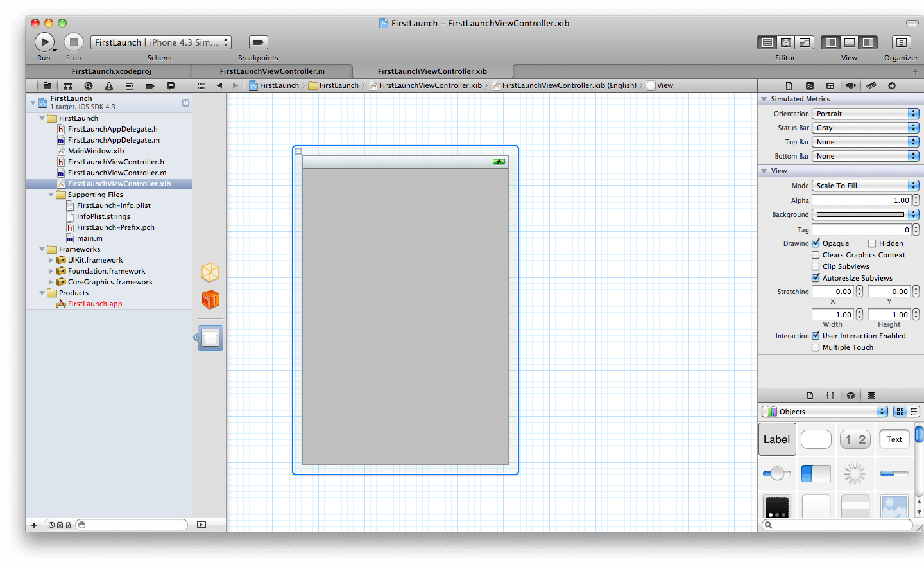Toggle the Debug area view button

[x=850, y=42]
